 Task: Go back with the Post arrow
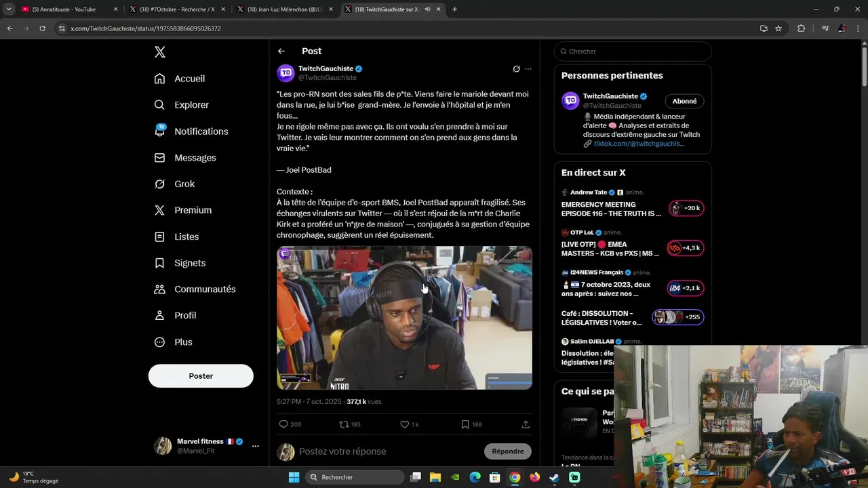coord(281,51)
